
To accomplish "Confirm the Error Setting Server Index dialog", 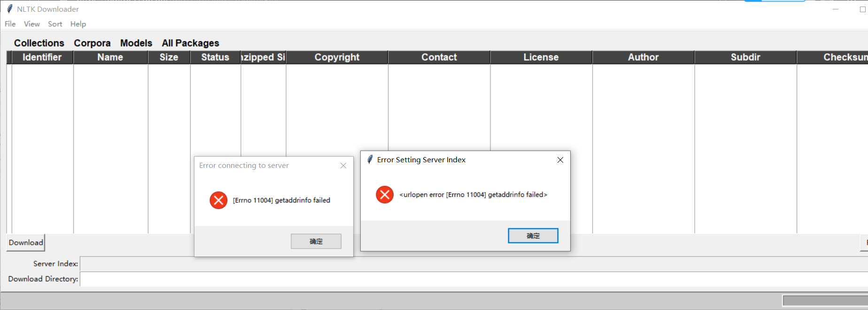I will (x=533, y=236).
